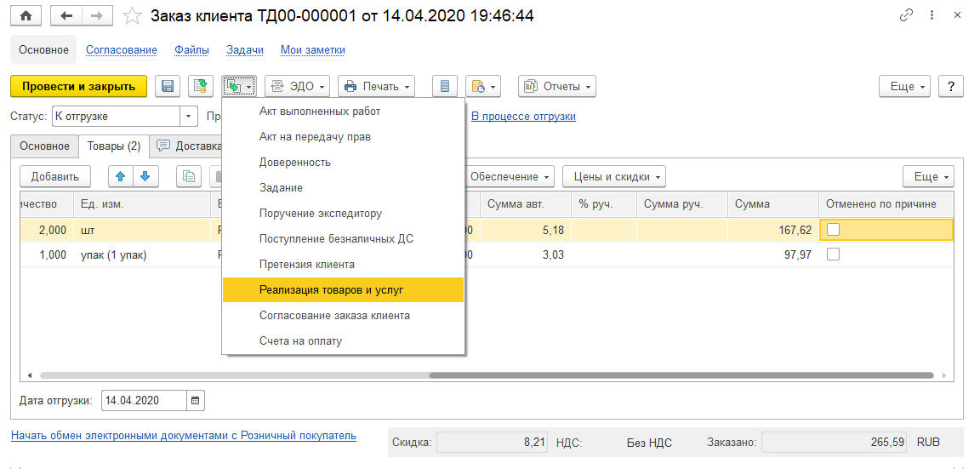Open help with the question mark button

tap(951, 86)
